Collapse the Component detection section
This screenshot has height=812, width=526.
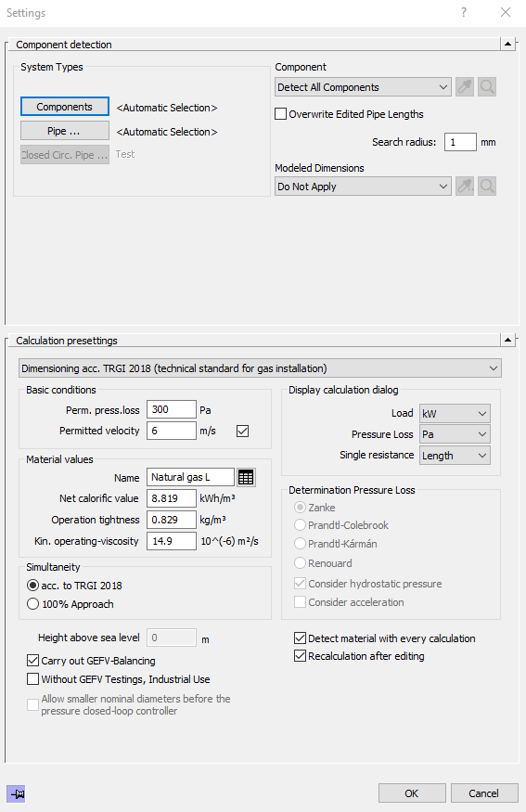point(507,44)
